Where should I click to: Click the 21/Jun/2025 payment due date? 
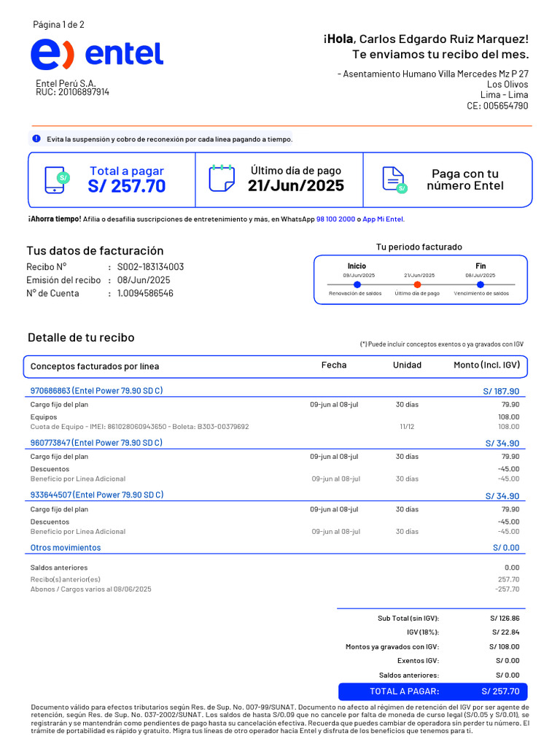click(296, 185)
